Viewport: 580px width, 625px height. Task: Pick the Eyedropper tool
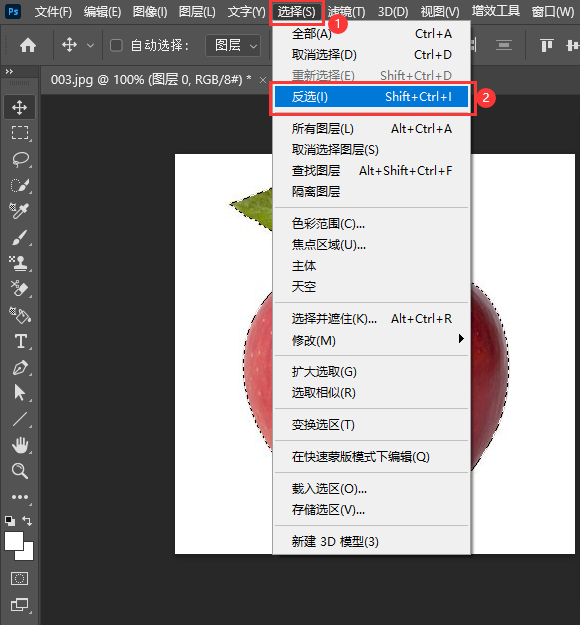[19, 211]
